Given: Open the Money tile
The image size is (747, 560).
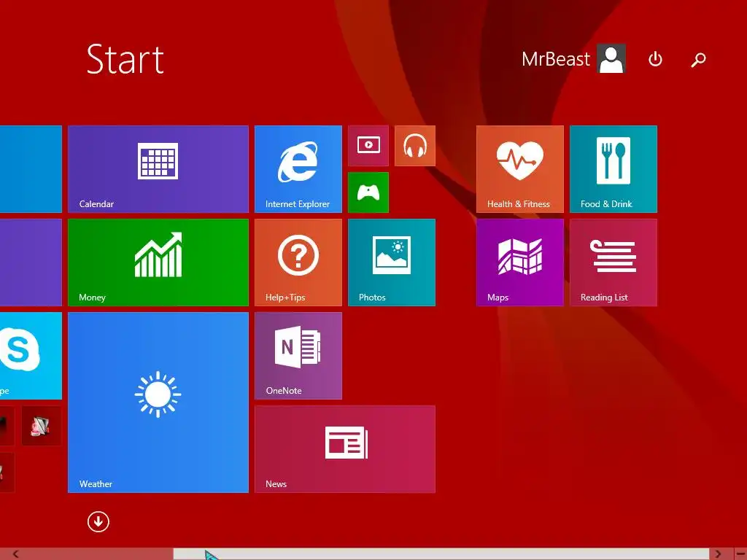Looking at the screenshot, I should (x=158, y=262).
